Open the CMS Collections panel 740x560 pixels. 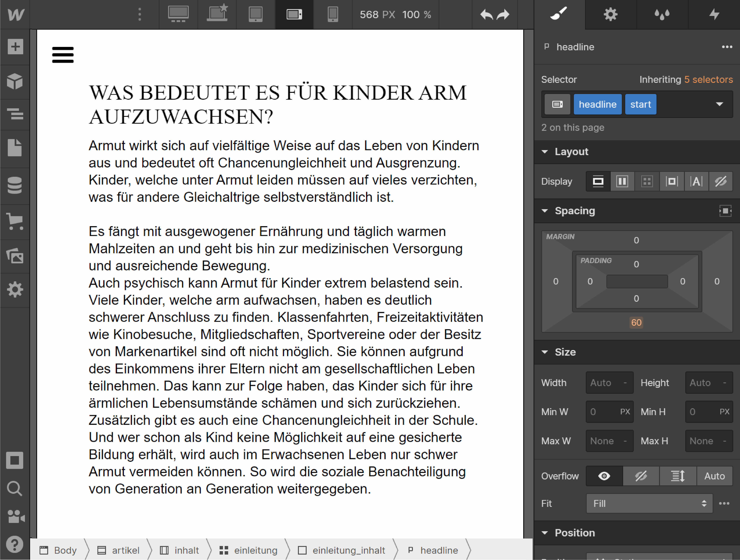pyautogui.click(x=15, y=185)
